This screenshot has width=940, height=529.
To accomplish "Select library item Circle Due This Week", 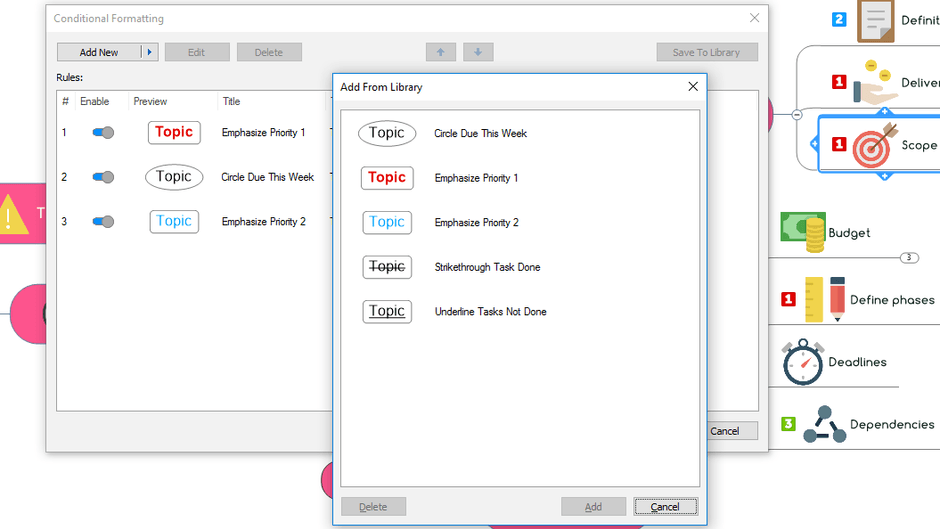I will pos(481,133).
